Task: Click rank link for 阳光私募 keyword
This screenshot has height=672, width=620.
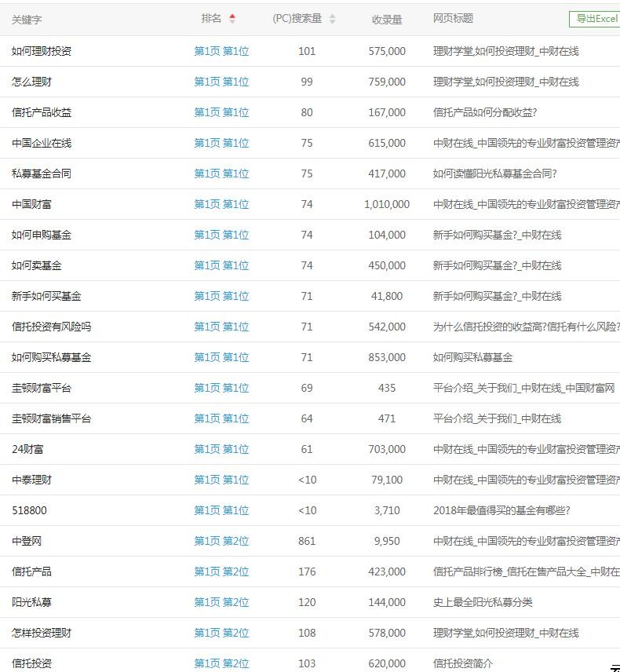Action: pos(221,602)
